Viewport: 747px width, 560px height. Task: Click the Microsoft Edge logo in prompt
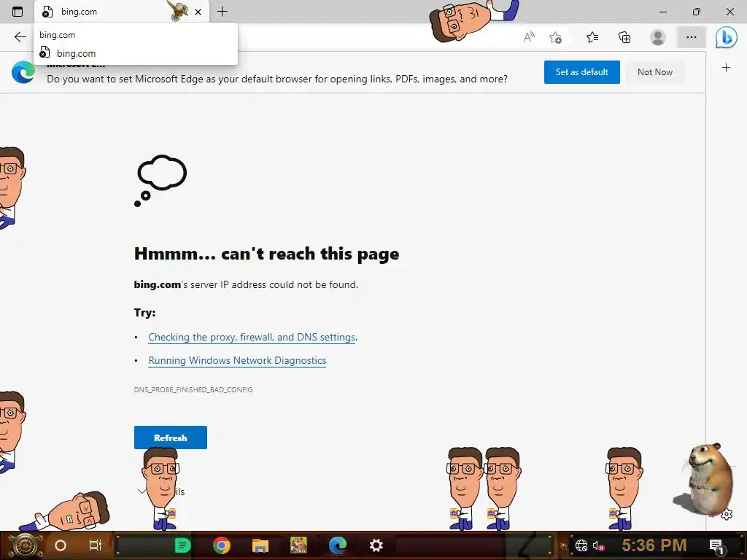click(x=23, y=72)
